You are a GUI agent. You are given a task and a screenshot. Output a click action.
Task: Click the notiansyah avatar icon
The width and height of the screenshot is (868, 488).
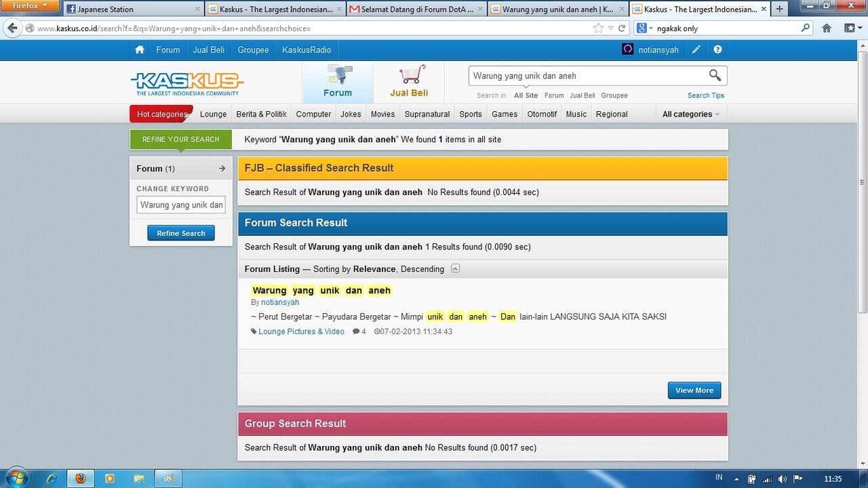(x=628, y=49)
